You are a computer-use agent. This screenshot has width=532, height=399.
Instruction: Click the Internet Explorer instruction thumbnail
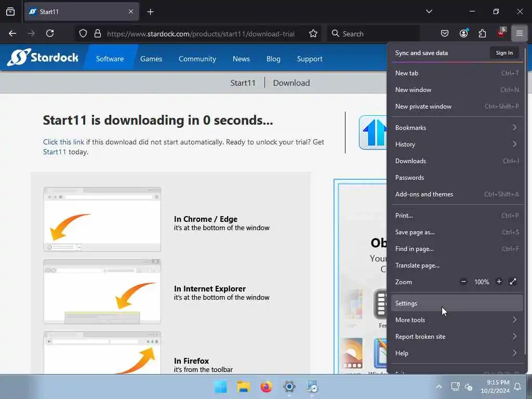[102, 291]
